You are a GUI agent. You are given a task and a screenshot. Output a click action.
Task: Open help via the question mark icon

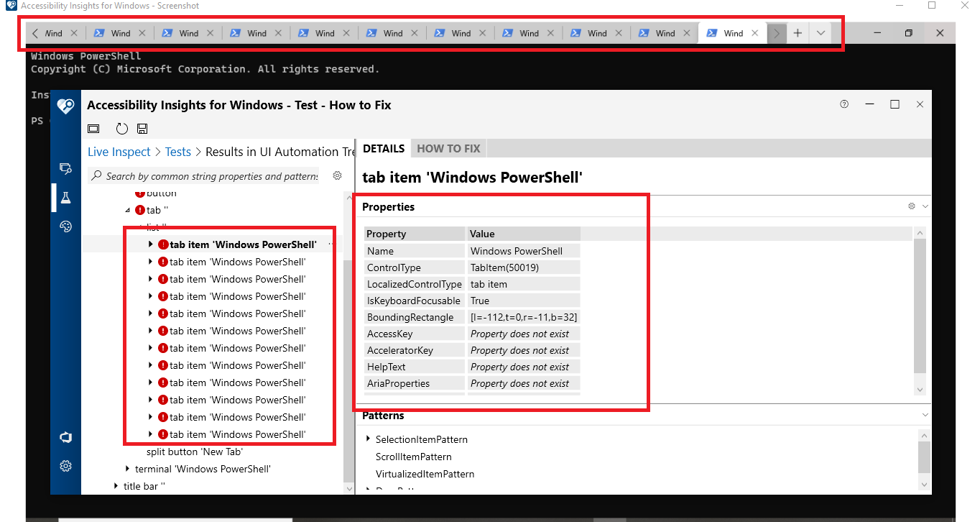(843, 104)
